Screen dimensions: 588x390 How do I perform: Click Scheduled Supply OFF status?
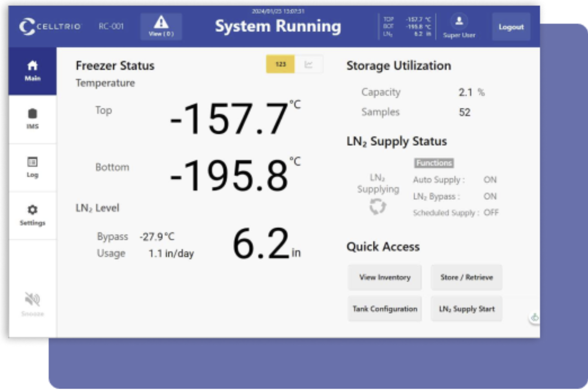point(491,213)
